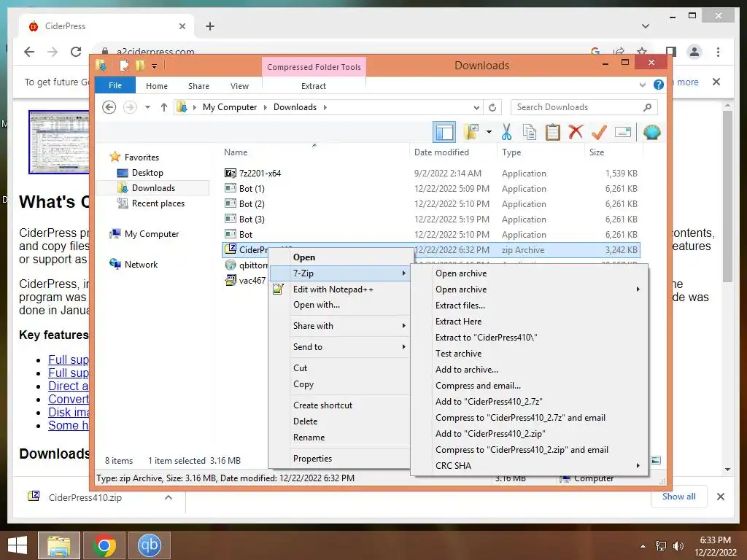Select Edit with Notepad++
This screenshot has width=747, height=560.
[x=340, y=289]
